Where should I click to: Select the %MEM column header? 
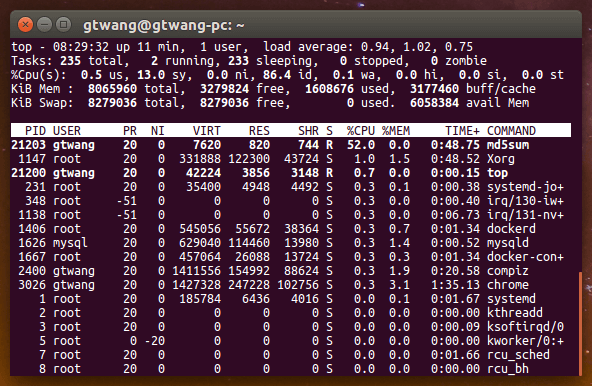(x=396, y=131)
